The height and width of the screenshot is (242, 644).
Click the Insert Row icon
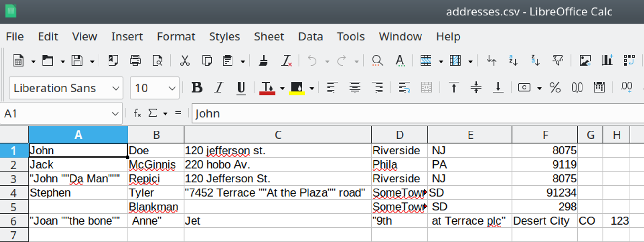(x=426, y=61)
